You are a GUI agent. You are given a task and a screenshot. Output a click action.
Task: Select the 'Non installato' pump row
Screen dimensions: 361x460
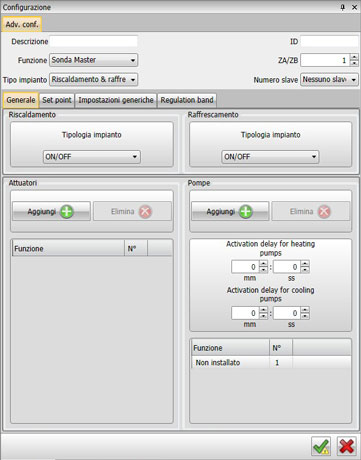pyautogui.click(x=271, y=363)
